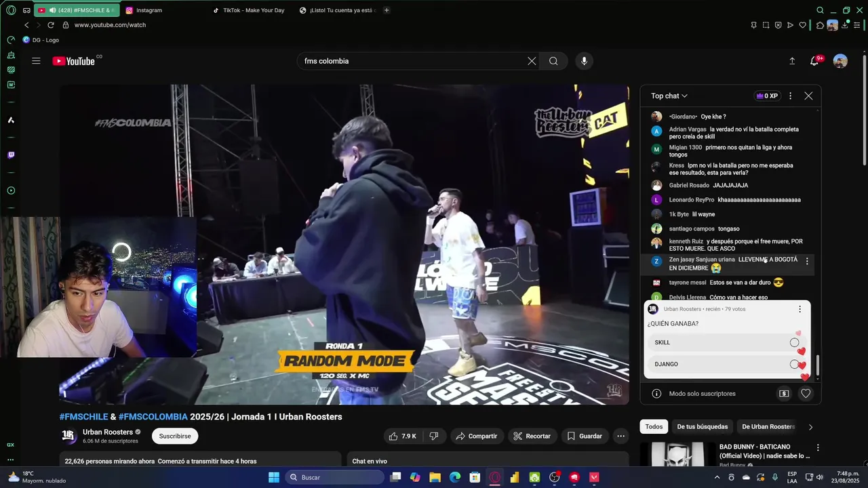Select the Todos filter chip
The image size is (868, 488).
(654, 426)
